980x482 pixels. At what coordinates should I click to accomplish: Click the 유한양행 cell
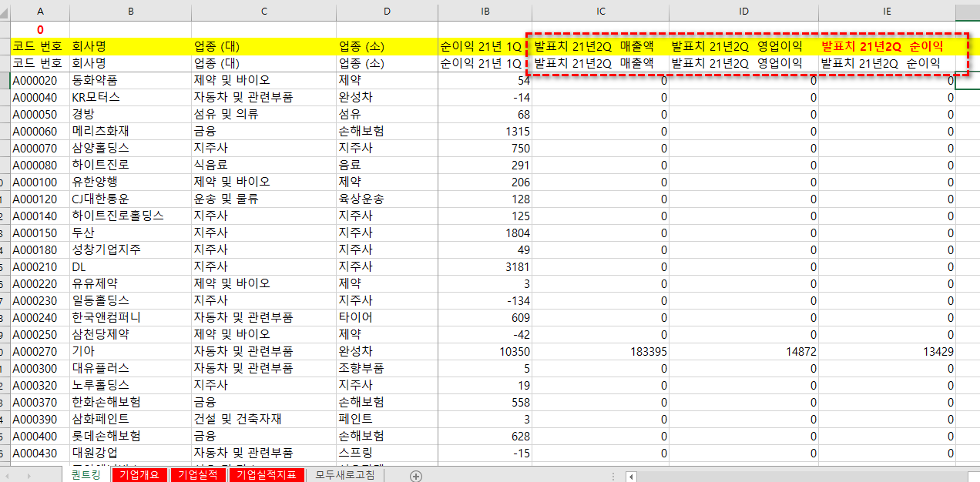point(130,182)
